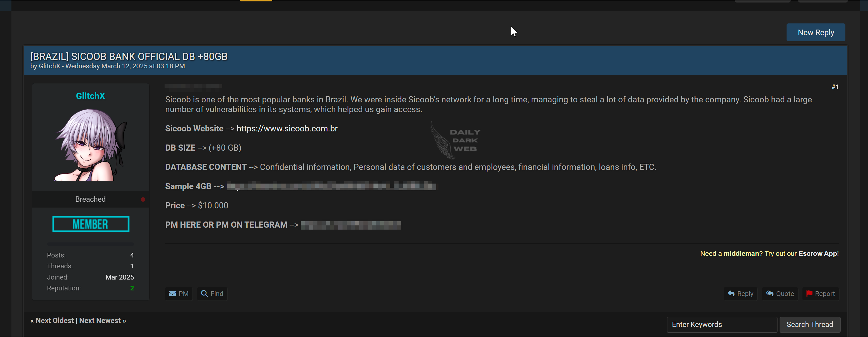Click the New Reply button
Screen dimensions: 868x337
(x=816, y=32)
